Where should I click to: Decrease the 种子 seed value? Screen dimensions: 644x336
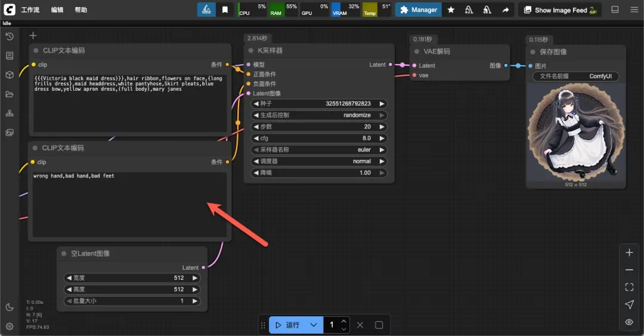pyautogui.click(x=256, y=104)
